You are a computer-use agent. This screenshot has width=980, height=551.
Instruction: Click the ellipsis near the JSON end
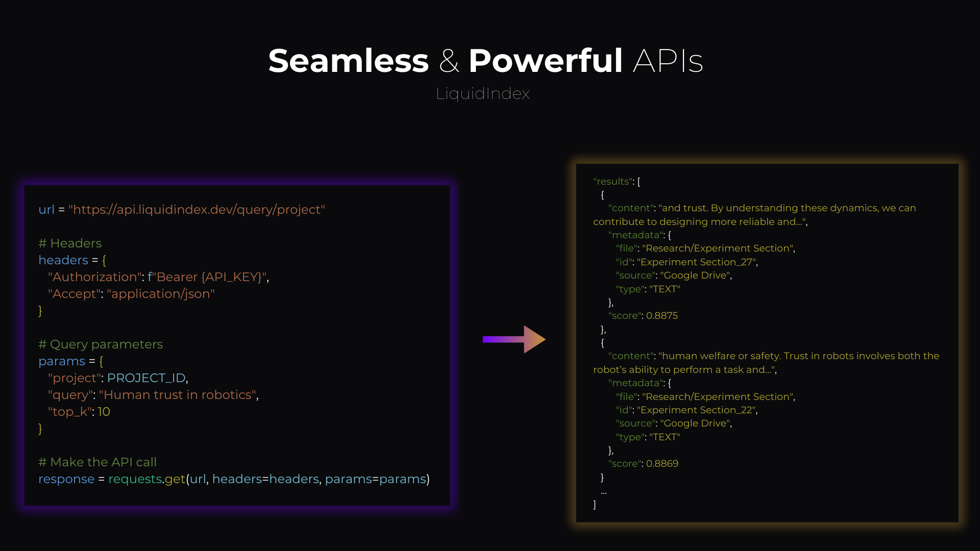pos(604,493)
